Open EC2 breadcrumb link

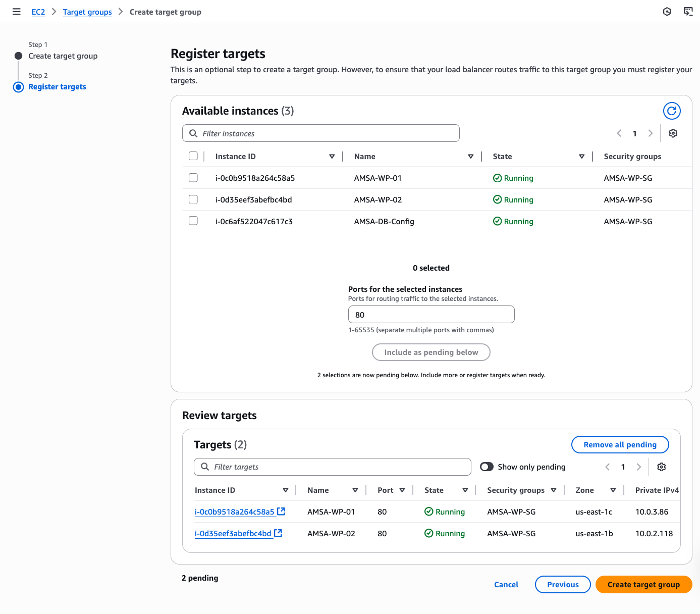[x=38, y=12]
